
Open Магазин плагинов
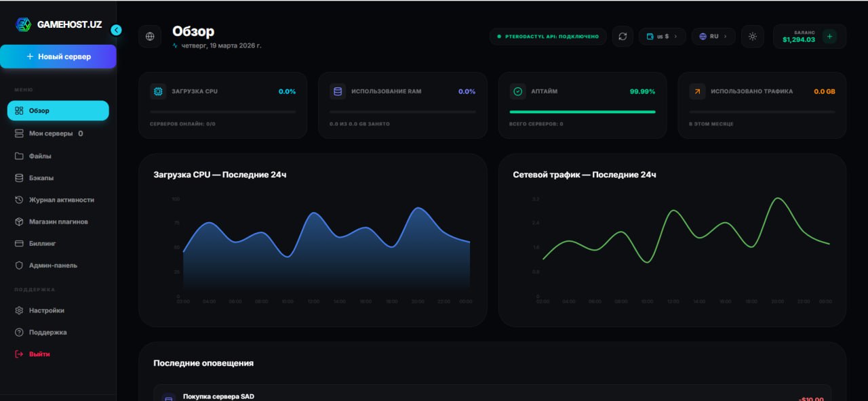58,221
